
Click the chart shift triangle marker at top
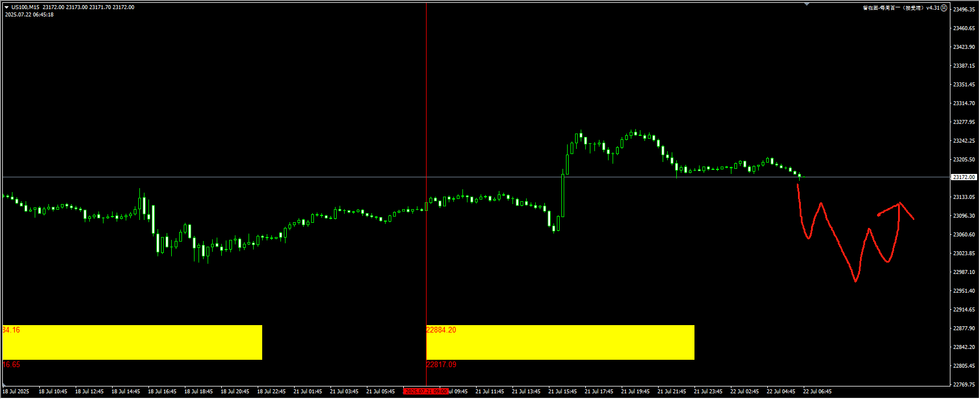[807, 4]
